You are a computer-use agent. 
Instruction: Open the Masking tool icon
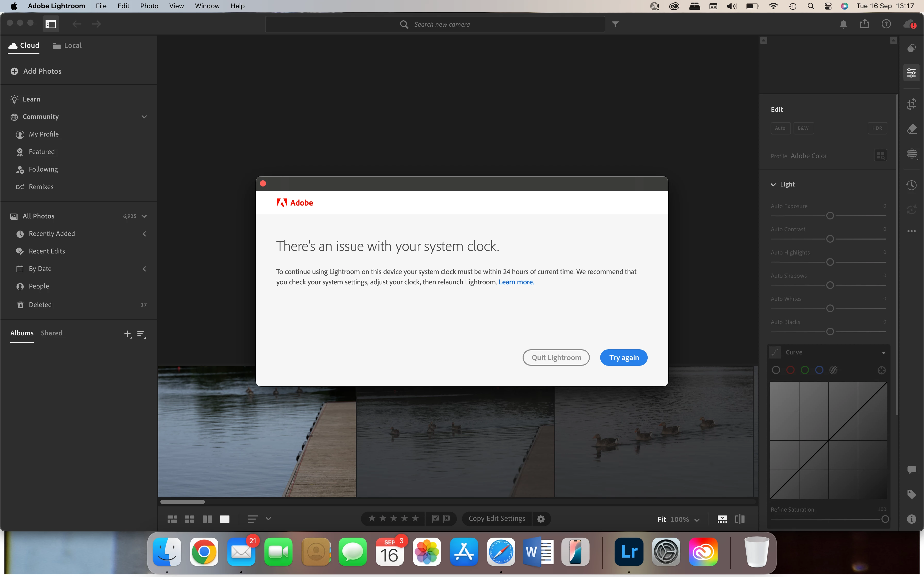911,154
